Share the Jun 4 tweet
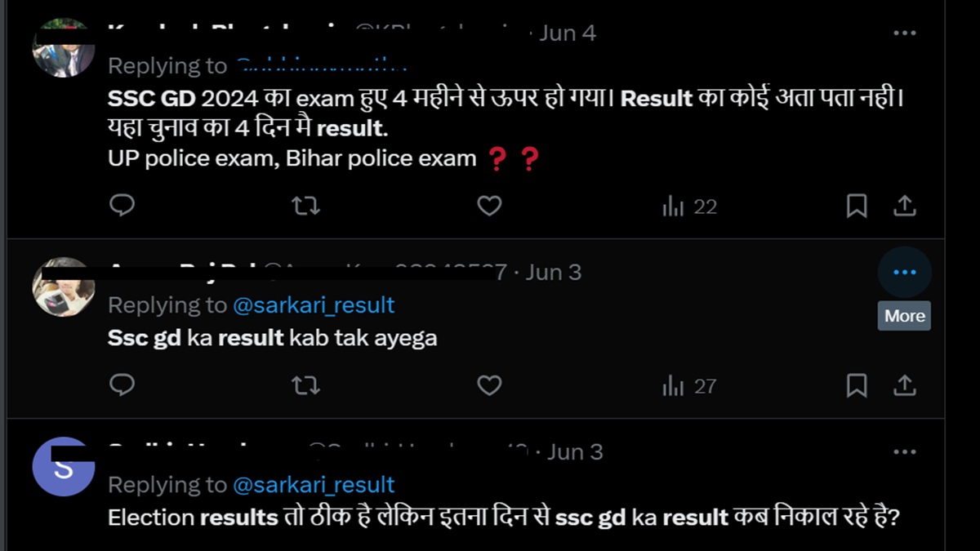The width and height of the screenshot is (980, 551). pos(904,206)
